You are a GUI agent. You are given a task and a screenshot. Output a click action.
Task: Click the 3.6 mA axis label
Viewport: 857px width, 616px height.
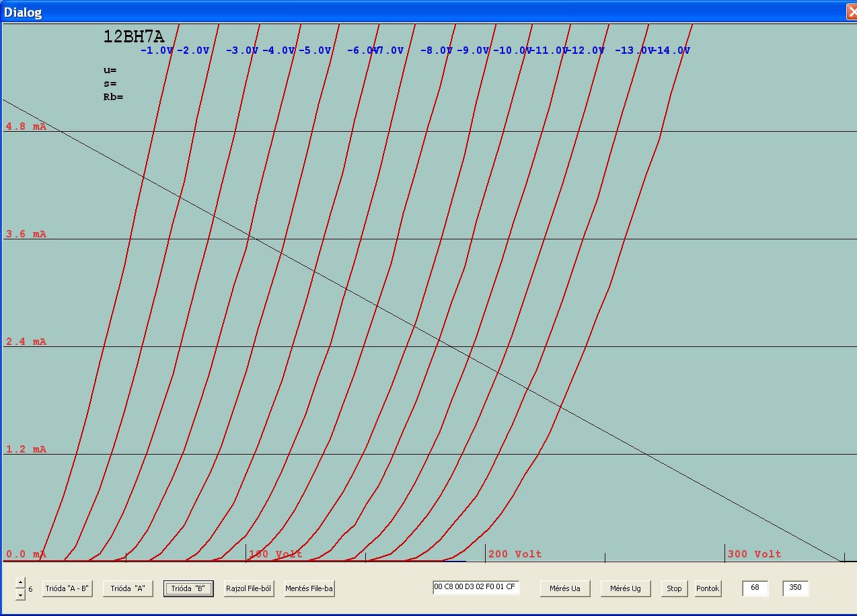coord(26,234)
